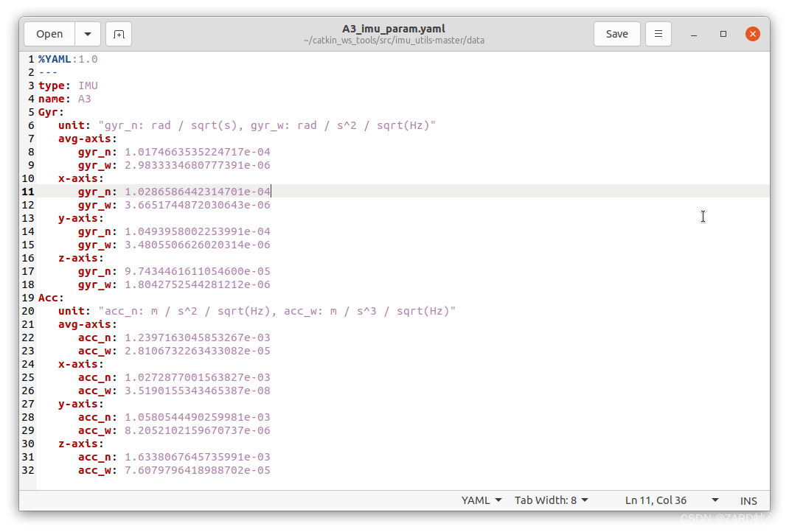Click the value 9.7434461611054600e-05

[198, 272]
